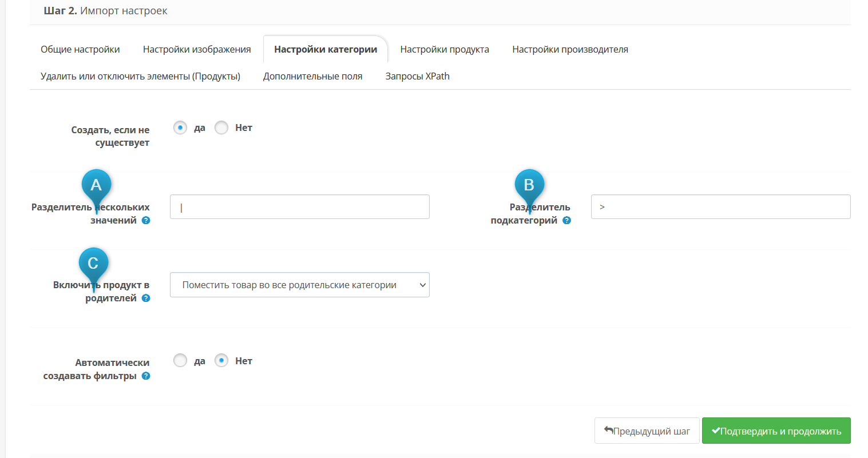
Task: Focus the multiple values separator input field
Action: [299, 207]
